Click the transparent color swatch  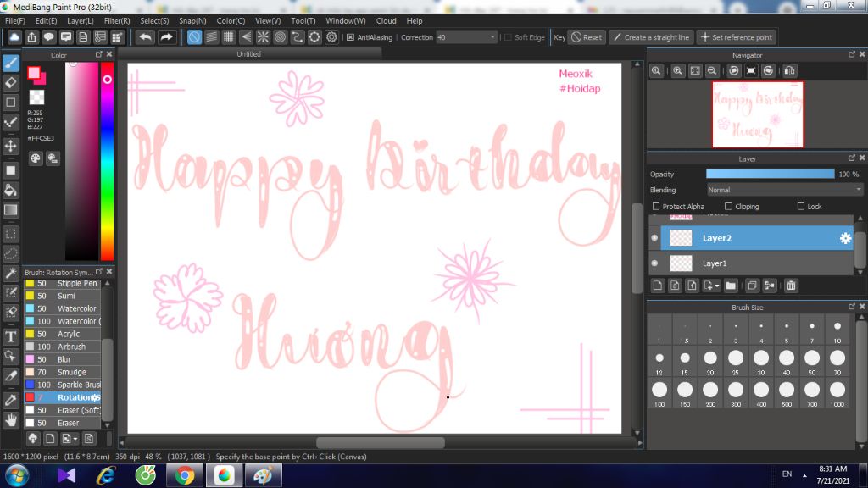click(36, 97)
